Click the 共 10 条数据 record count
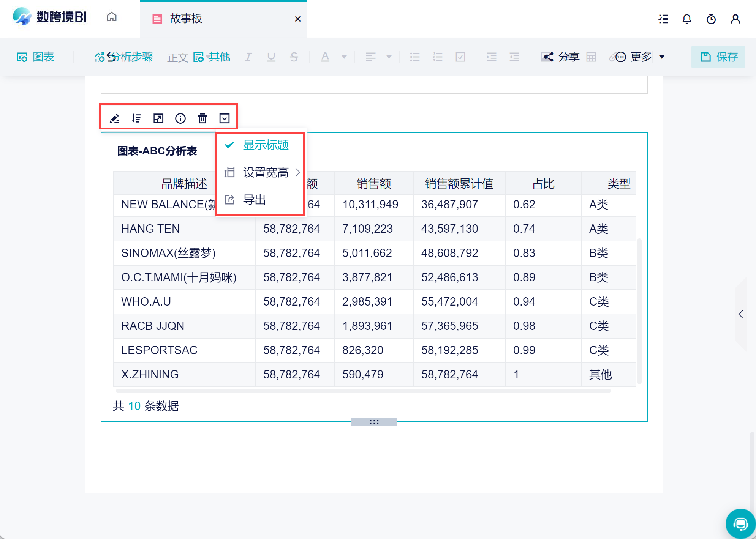The height and width of the screenshot is (539, 756). click(x=146, y=406)
